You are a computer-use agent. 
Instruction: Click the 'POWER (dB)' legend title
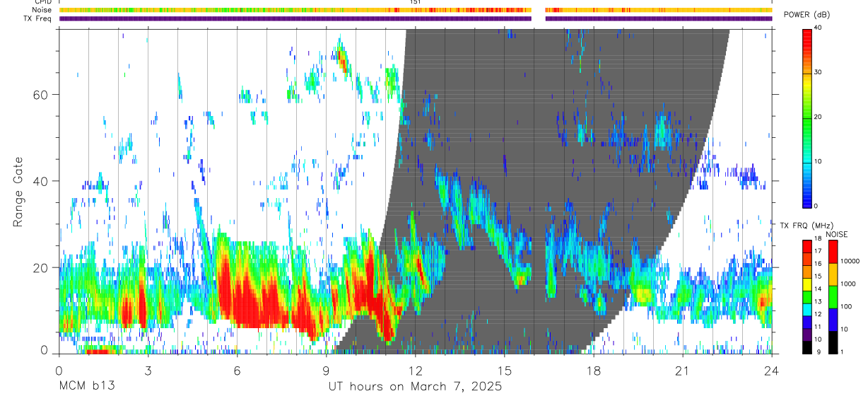tap(807, 15)
